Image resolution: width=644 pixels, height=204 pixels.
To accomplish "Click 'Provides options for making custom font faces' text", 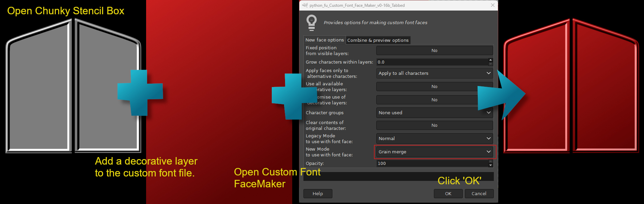I will point(375,22).
